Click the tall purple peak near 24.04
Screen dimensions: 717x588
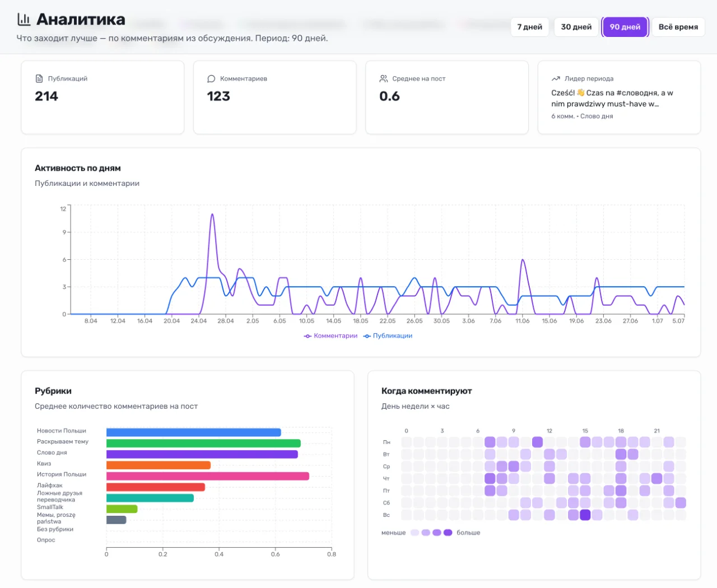point(212,214)
